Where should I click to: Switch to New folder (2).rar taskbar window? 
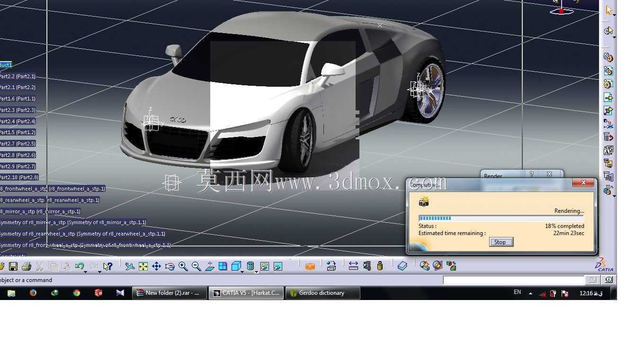tap(169, 293)
